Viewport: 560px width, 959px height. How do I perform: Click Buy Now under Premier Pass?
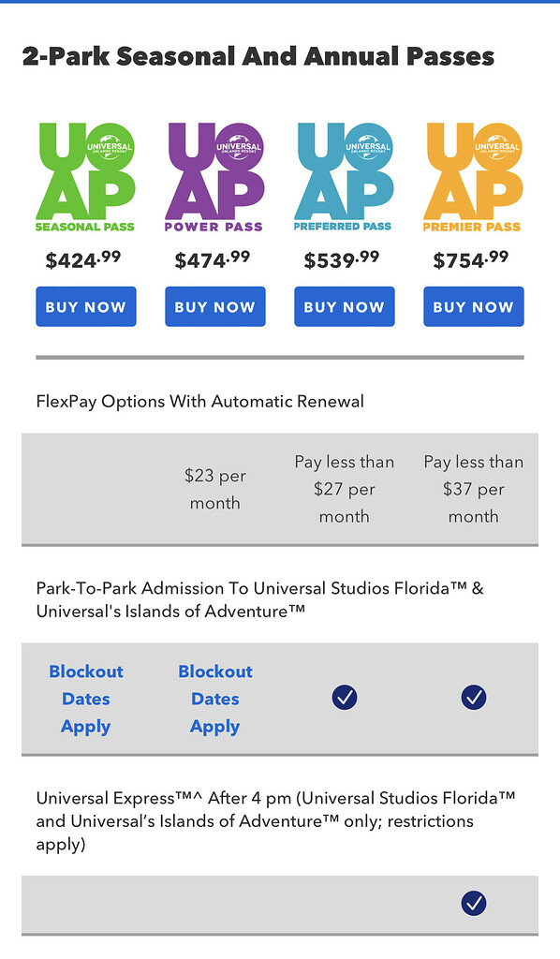tap(473, 306)
